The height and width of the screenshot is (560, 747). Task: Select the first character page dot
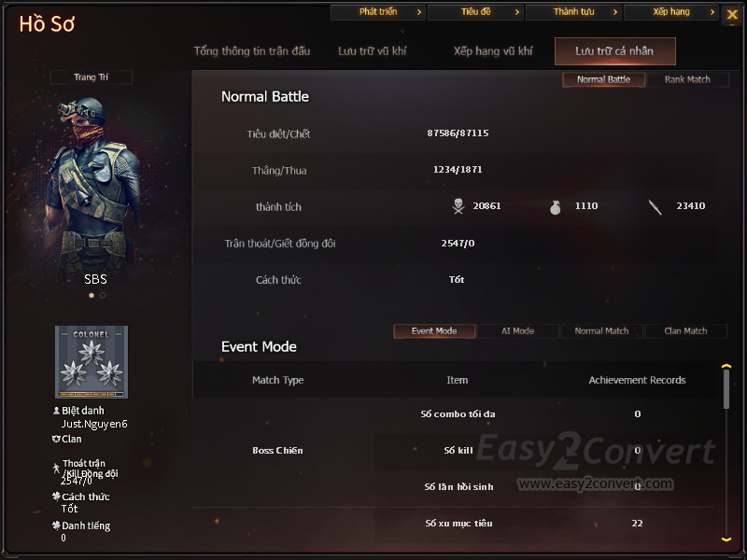pos(92,295)
